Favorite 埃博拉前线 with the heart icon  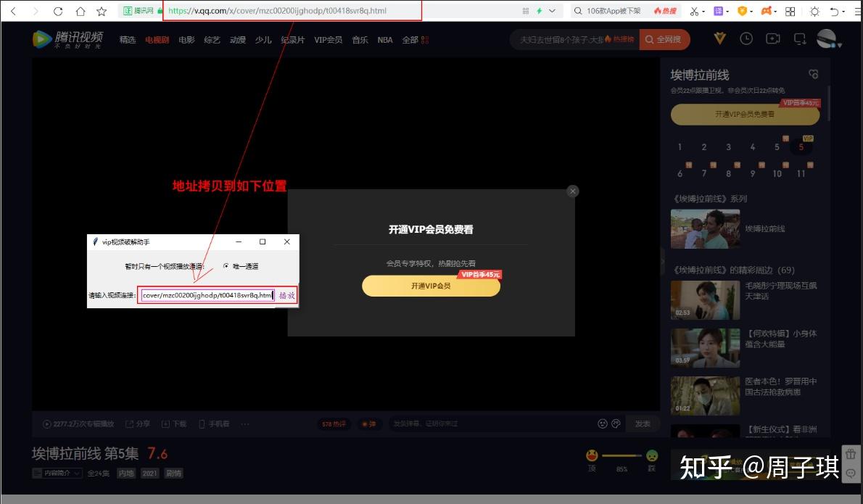pyautogui.click(x=814, y=74)
